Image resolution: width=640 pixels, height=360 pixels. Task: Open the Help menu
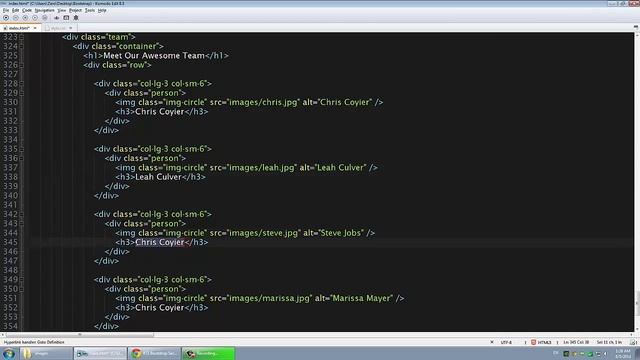[x=102, y=10]
